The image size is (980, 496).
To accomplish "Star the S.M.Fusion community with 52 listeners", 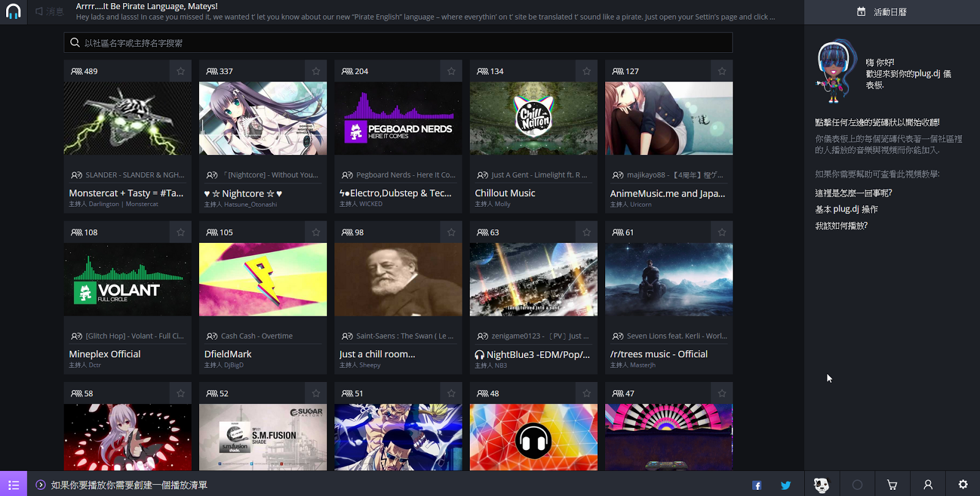I will pos(316,394).
